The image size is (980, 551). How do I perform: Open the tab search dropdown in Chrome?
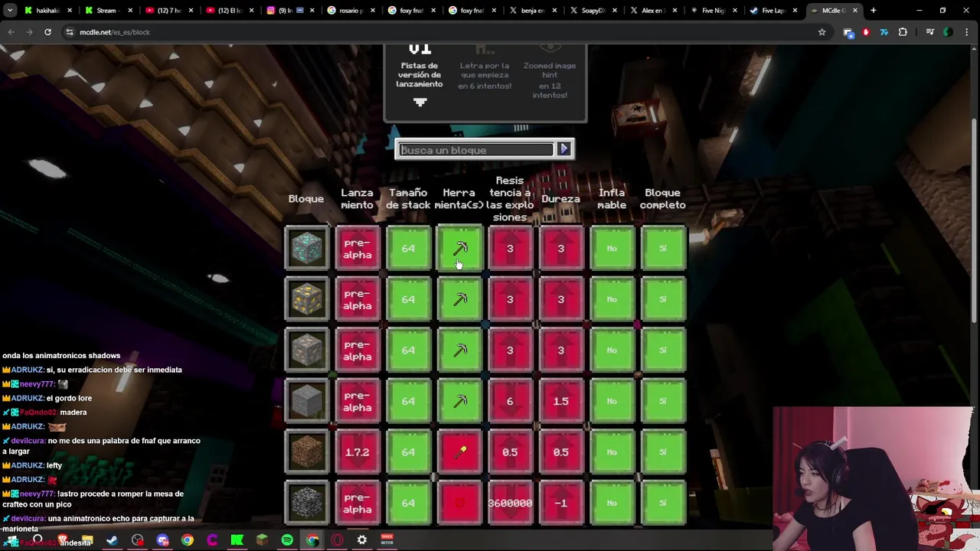pos(10,11)
